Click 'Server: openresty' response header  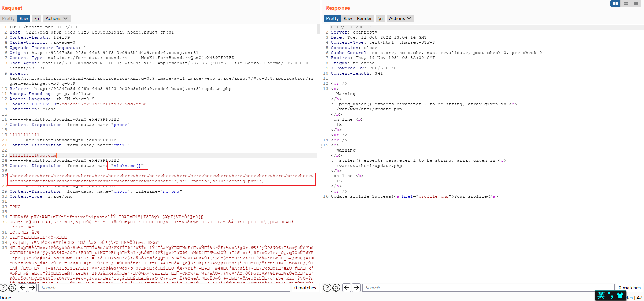coord(354,32)
